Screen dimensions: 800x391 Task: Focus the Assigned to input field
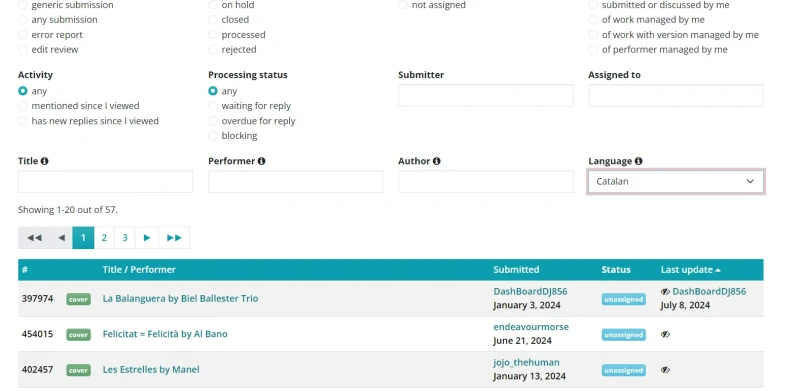676,95
